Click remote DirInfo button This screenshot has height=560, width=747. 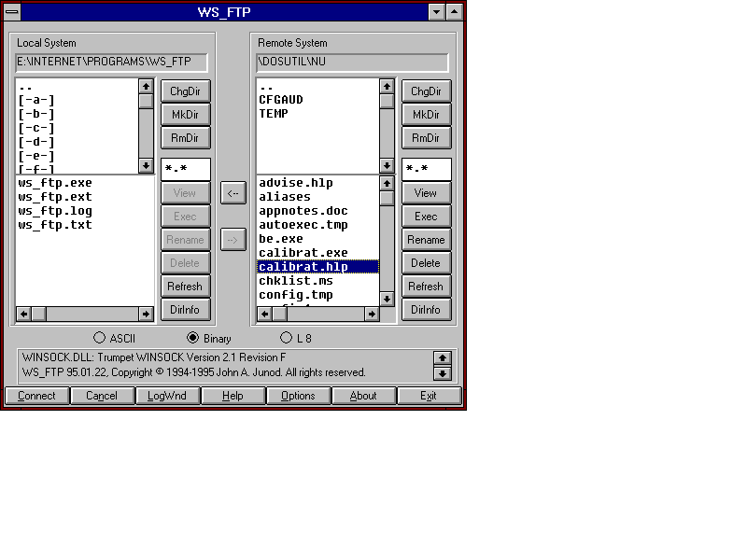tap(427, 310)
